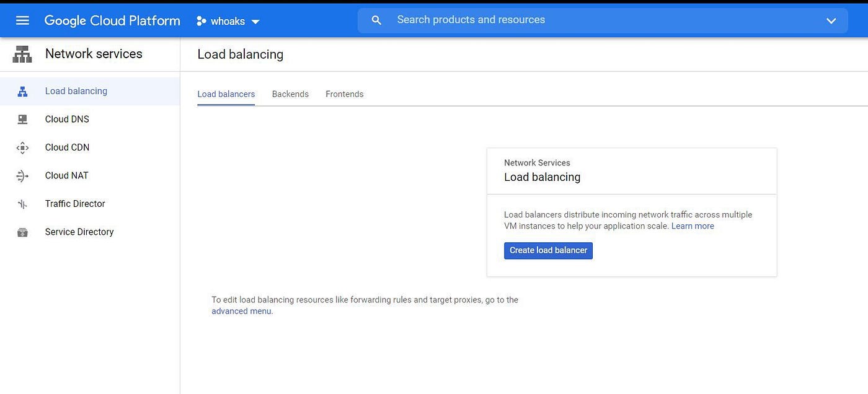Screen dimensions: 868x394
Task: Open the Learn more link
Action: pyautogui.click(x=693, y=226)
